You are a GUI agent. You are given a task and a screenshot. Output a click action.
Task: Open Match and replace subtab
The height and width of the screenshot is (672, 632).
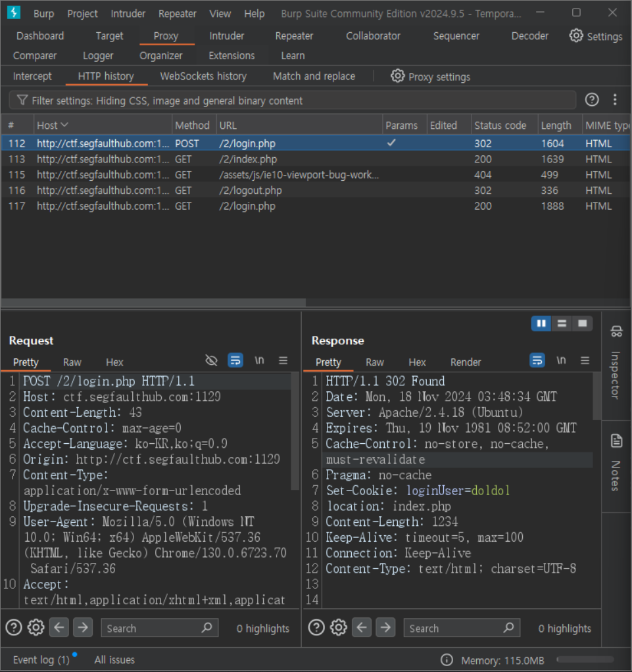click(314, 76)
